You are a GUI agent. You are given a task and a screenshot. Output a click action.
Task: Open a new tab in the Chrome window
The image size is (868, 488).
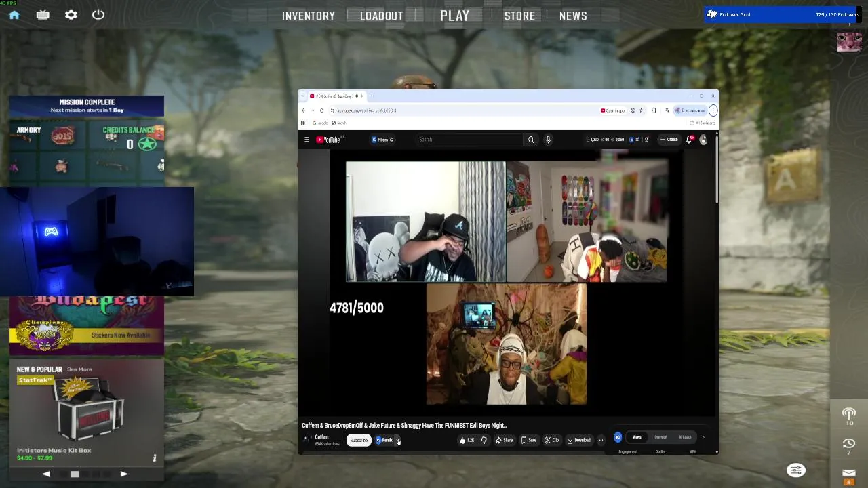coord(372,96)
